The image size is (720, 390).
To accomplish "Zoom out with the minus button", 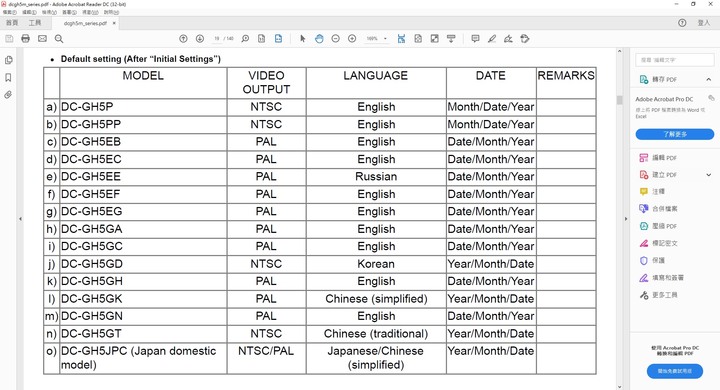I will [336, 39].
